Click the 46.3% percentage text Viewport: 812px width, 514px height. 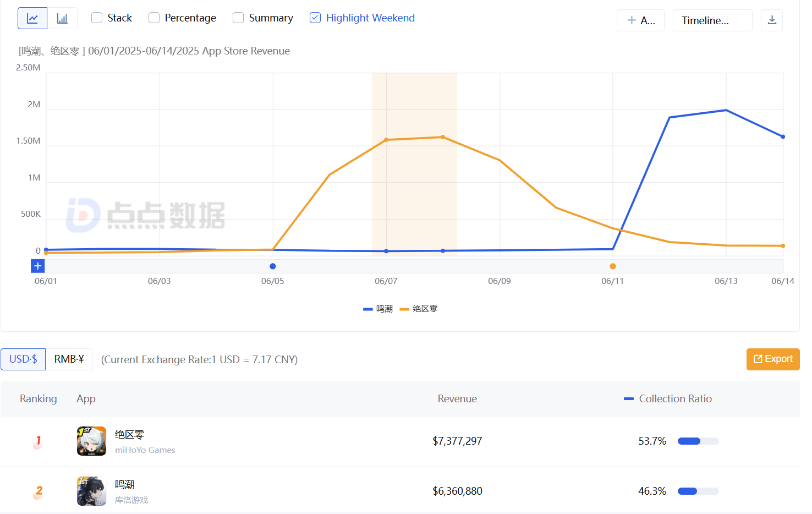click(x=652, y=491)
